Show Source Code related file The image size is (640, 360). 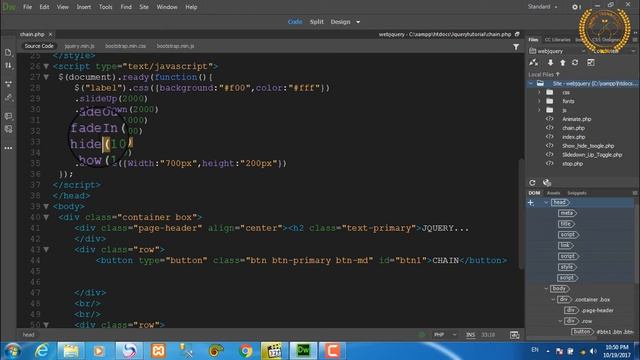[39, 46]
